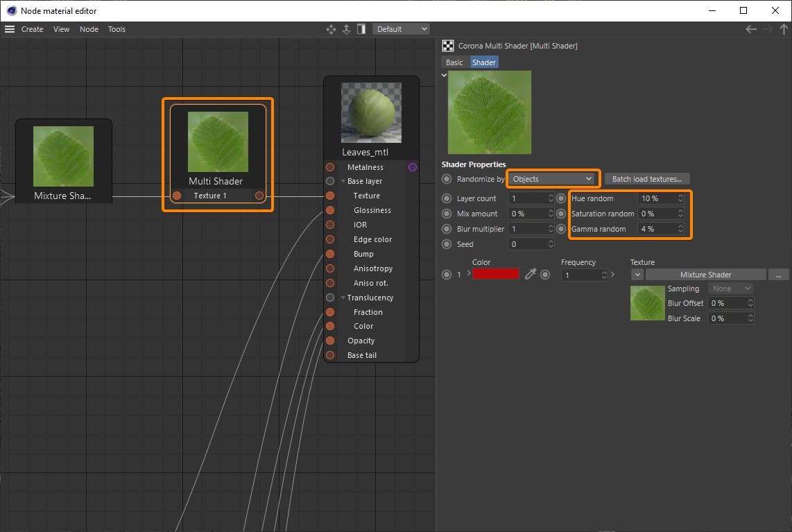Click the Fraction input port

click(330, 312)
